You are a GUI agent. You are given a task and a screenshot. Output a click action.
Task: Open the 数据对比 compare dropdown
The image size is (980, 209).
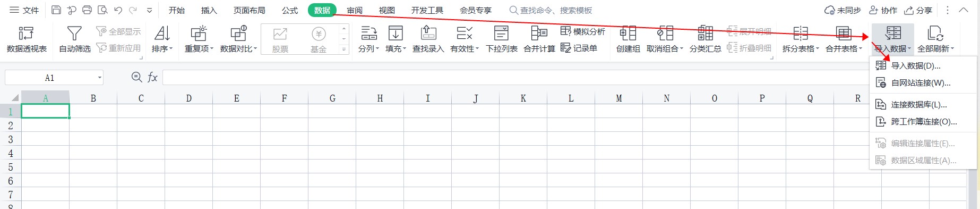pyautogui.click(x=238, y=40)
